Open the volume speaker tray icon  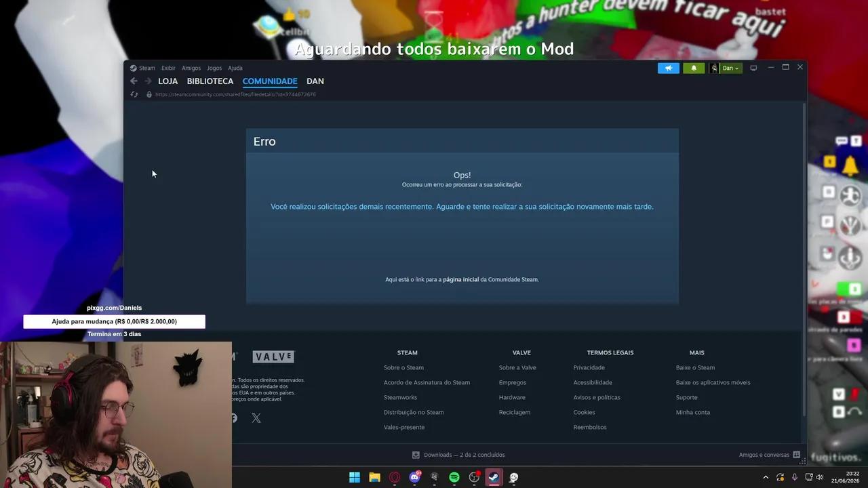(x=819, y=477)
